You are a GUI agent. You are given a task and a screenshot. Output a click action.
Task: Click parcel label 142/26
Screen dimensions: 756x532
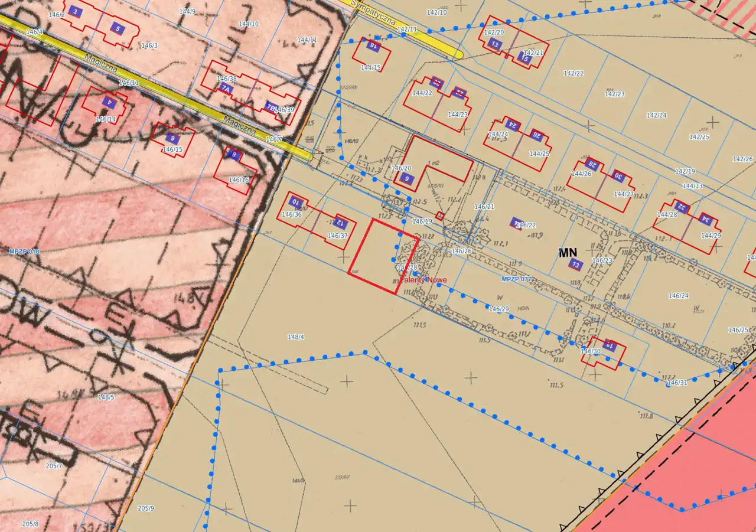pyautogui.click(x=743, y=159)
